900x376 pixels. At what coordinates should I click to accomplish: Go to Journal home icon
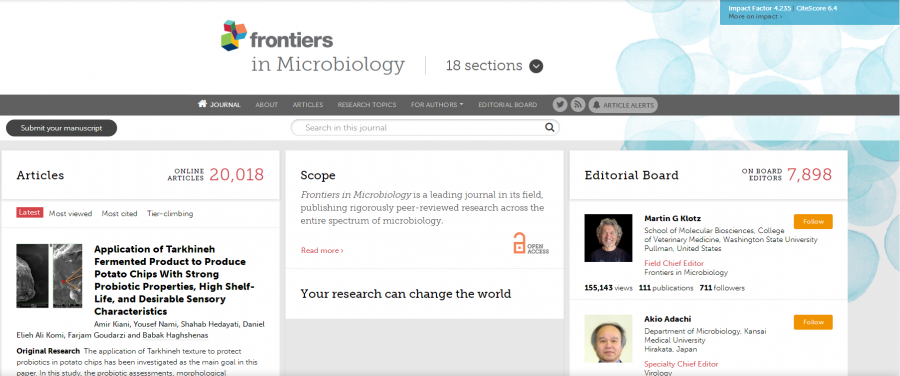click(202, 104)
